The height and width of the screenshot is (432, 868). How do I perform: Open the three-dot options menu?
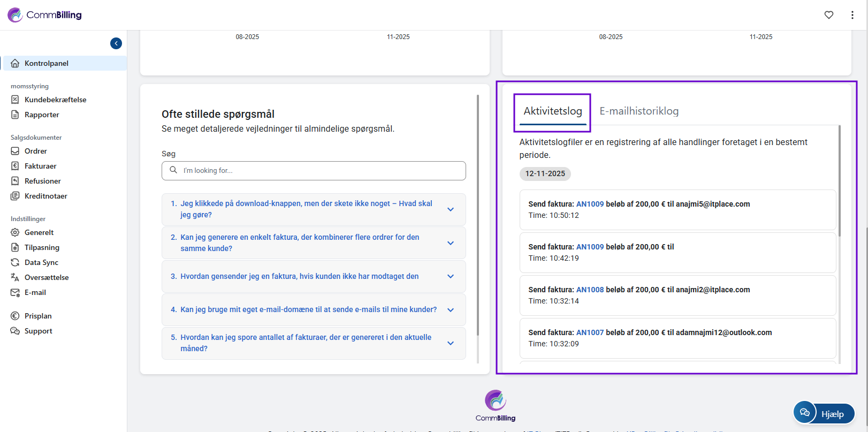pyautogui.click(x=852, y=15)
